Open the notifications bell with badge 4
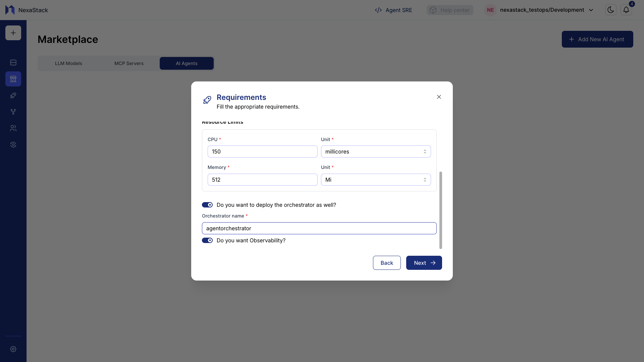This screenshot has height=362, width=644. pyautogui.click(x=626, y=10)
